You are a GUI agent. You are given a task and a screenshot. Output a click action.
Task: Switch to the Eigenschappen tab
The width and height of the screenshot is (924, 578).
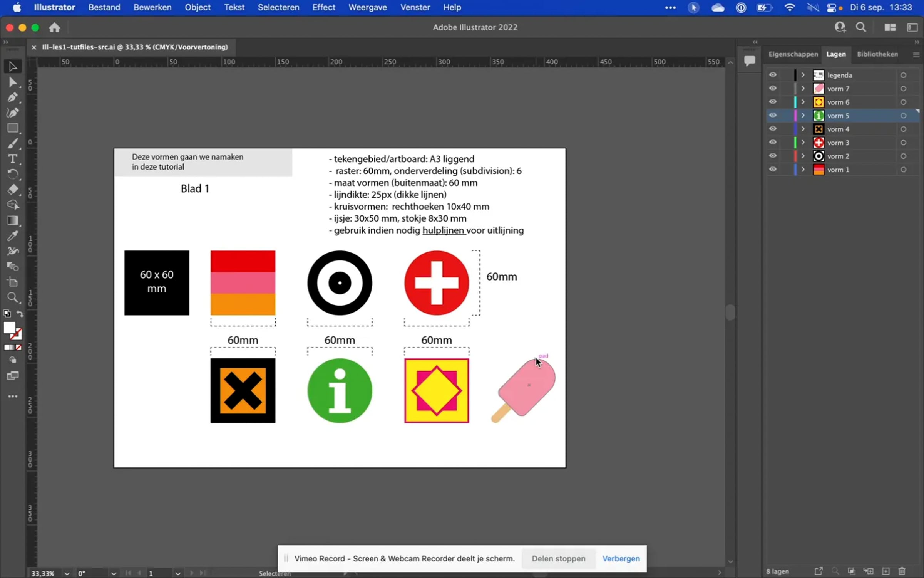(x=793, y=54)
